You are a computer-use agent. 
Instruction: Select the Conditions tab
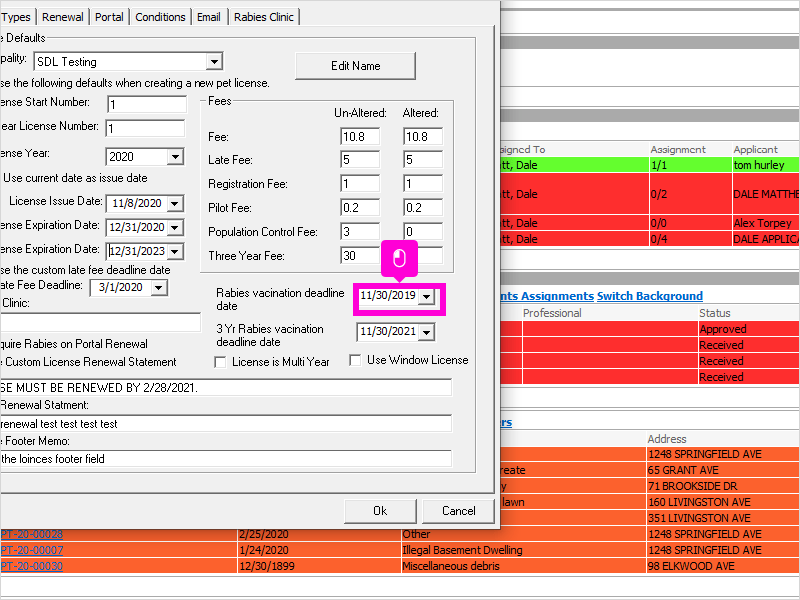coord(160,17)
